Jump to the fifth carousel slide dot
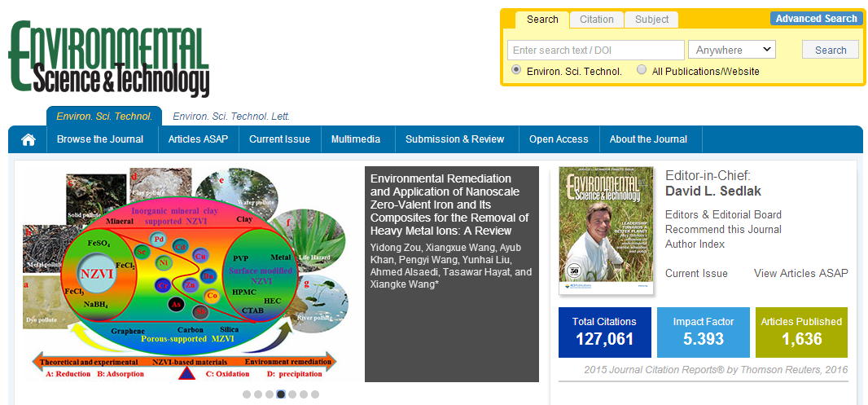868x405 pixels. coord(292,394)
